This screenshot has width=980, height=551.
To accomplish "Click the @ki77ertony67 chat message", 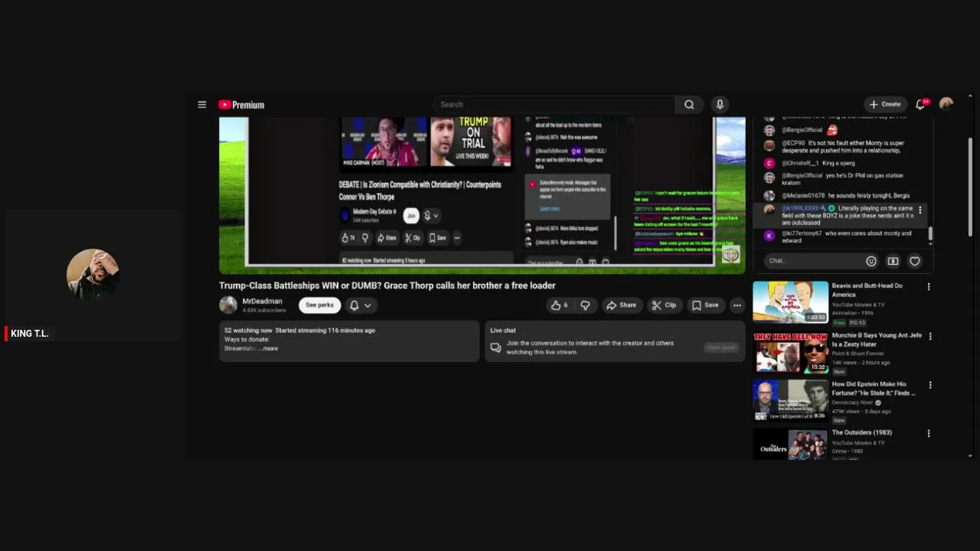I will 841,236.
